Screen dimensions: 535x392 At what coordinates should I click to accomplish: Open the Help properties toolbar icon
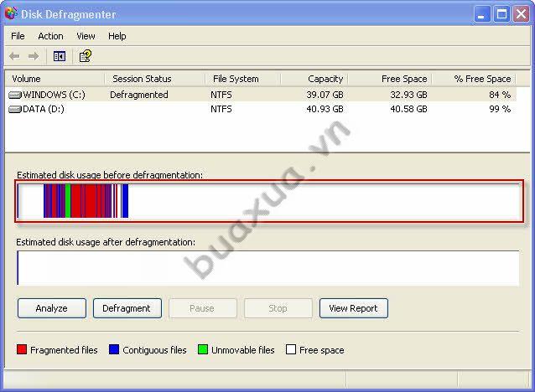86,56
